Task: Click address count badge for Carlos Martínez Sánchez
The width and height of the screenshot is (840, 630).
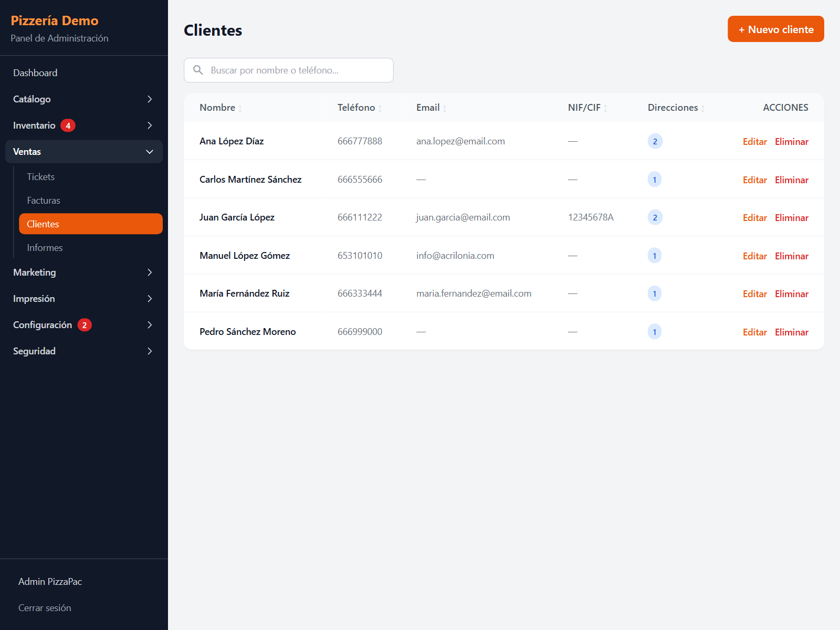Action: [655, 180]
